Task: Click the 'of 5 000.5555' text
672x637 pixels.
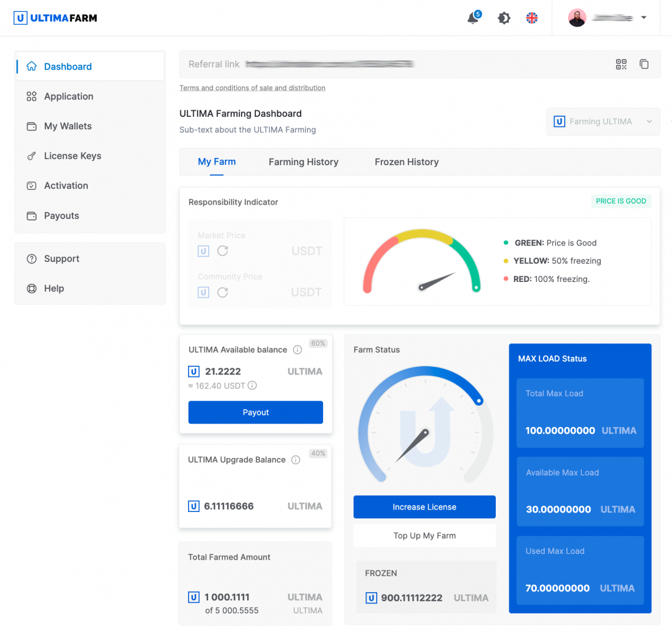Action: click(x=232, y=611)
